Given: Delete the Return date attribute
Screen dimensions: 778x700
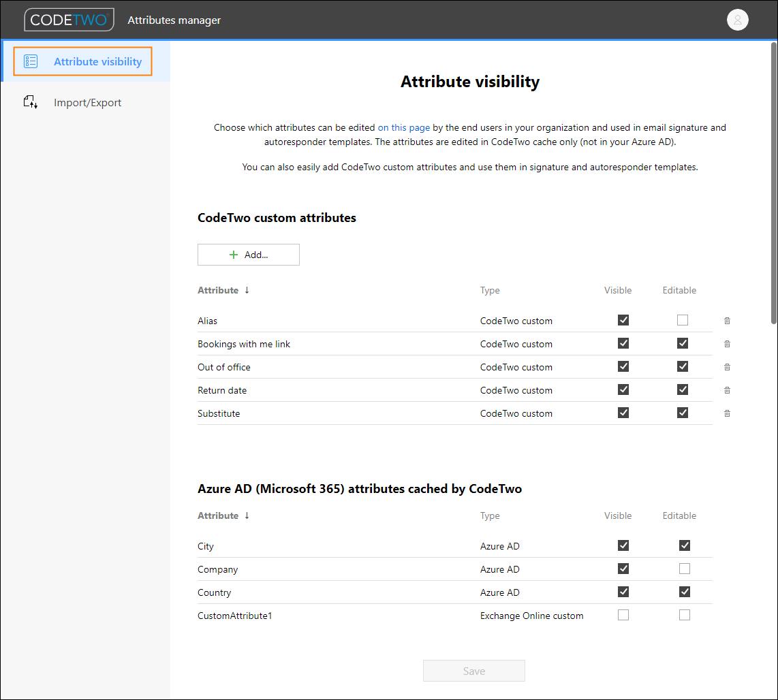Looking at the screenshot, I should pos(727,390).
